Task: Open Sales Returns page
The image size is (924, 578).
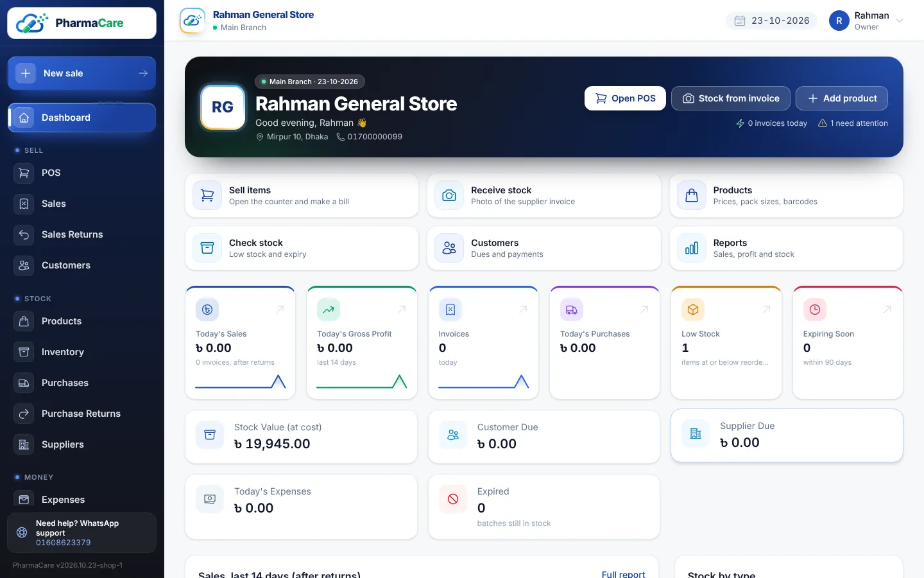Action: pos(81,234)
